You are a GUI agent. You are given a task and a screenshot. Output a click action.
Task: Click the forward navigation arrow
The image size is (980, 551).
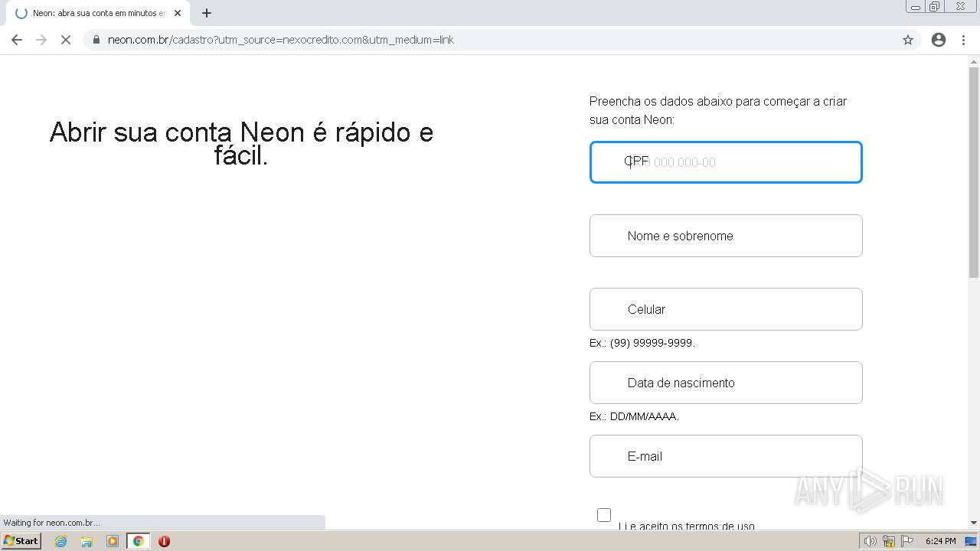pyautogui.click(x=41, y=40)
